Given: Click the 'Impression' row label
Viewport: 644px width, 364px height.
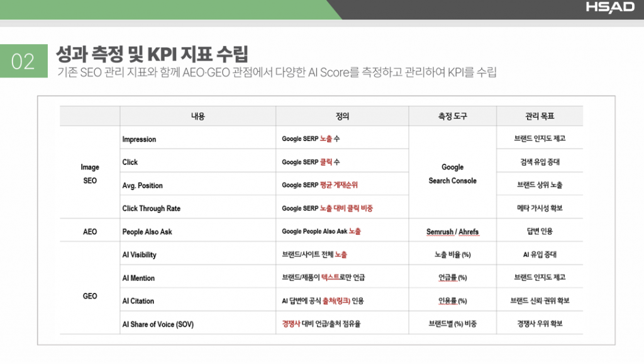Looking at the screenshot, I should [139, 139].
